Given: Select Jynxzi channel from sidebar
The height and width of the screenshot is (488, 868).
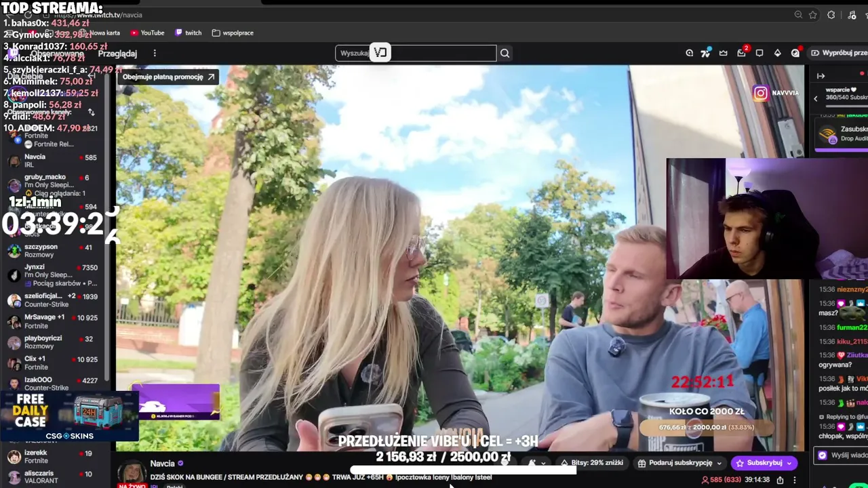Looking at the screenshot, I should (x=54, y=275).
